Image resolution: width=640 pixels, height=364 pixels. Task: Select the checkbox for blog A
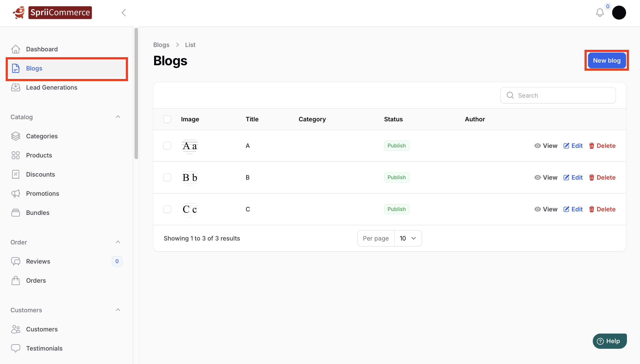pos(167,146)
